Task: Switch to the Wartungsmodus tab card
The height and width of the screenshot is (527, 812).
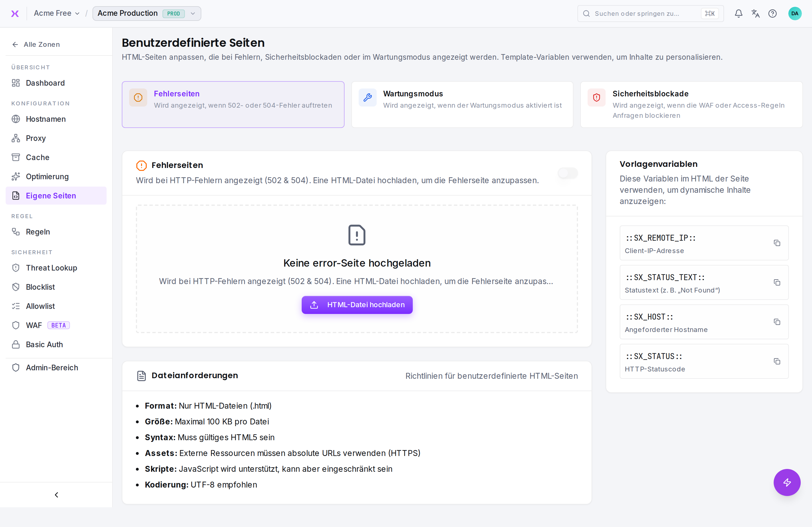Action: click(x=462, y=104)
